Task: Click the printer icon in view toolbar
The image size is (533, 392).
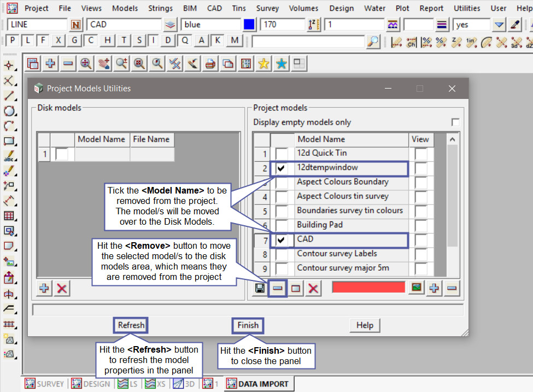Action: (210, 64)
